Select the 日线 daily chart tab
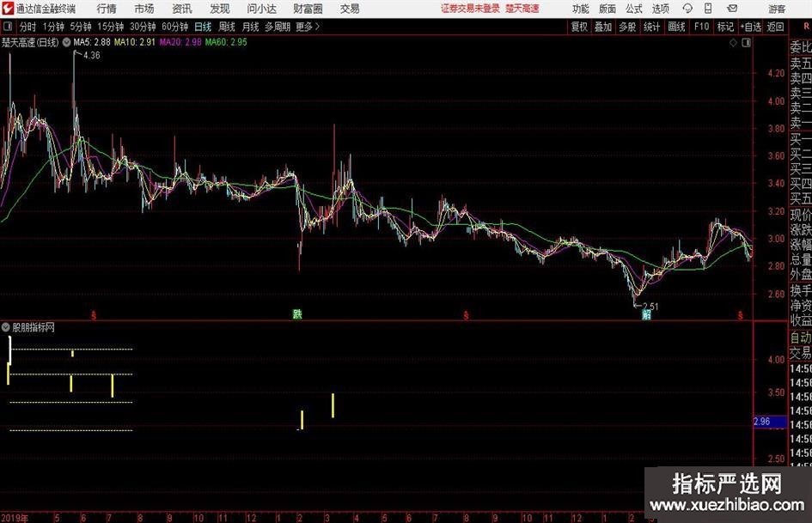 (x=203, y=27)
